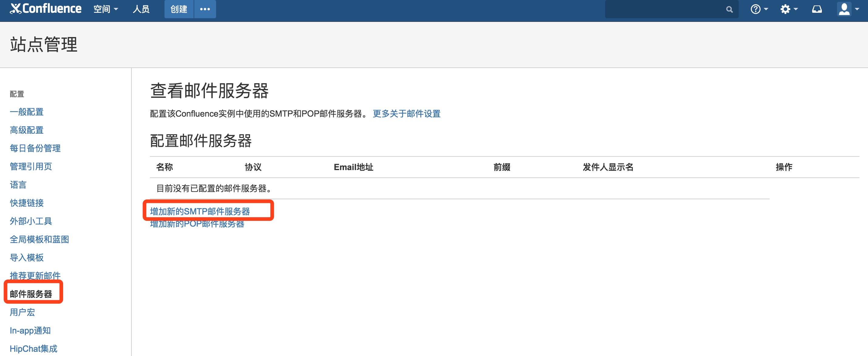
Task: Click the Confluence logo
Action: click(46, 9)
